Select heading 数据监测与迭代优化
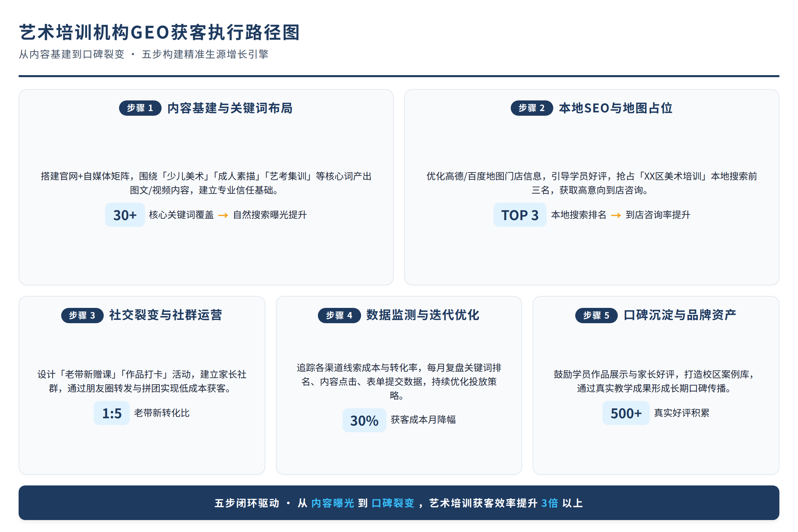The image size is (798, 532). tap(423, 315)
